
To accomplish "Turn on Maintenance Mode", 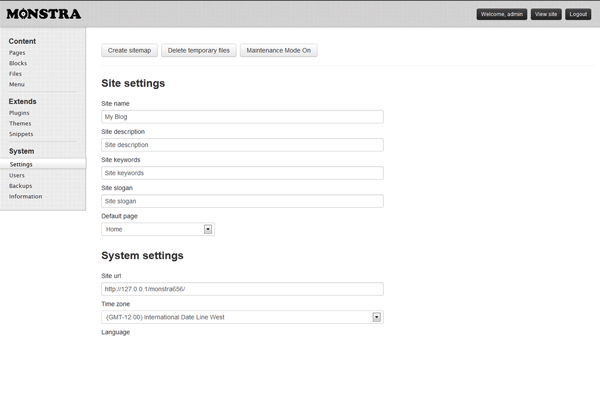I will tap(279, 49).
